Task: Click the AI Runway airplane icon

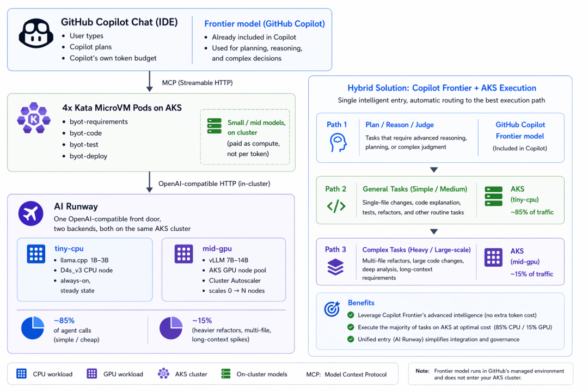Action: [x=30, y=213]
